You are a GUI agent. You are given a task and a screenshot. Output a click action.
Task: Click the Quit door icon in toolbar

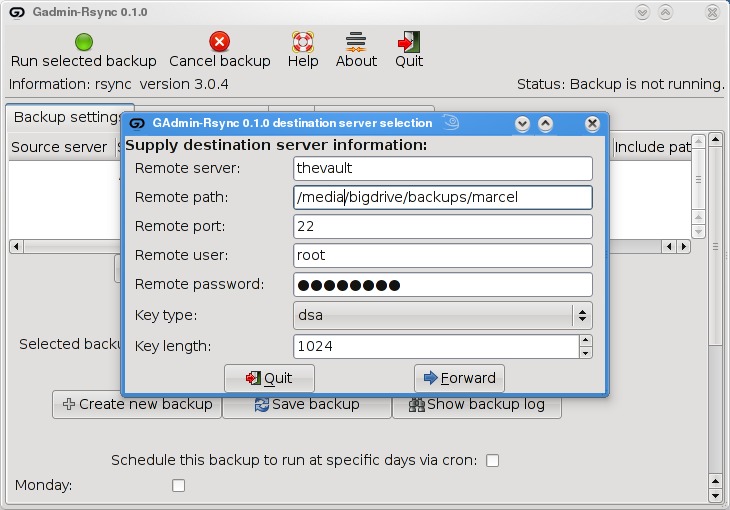point(408,42)
